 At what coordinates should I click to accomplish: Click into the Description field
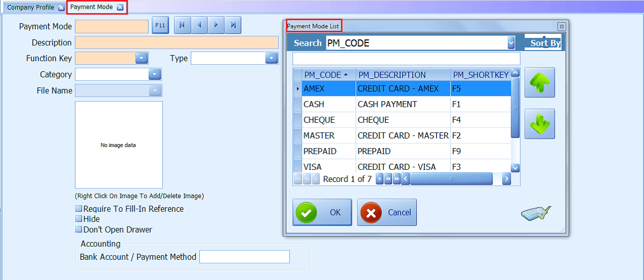177,42
